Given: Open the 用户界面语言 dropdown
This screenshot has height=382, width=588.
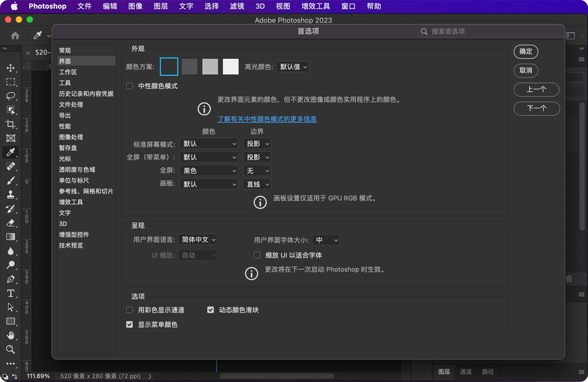Looking at the screenshot, I should tap(198, 240).
